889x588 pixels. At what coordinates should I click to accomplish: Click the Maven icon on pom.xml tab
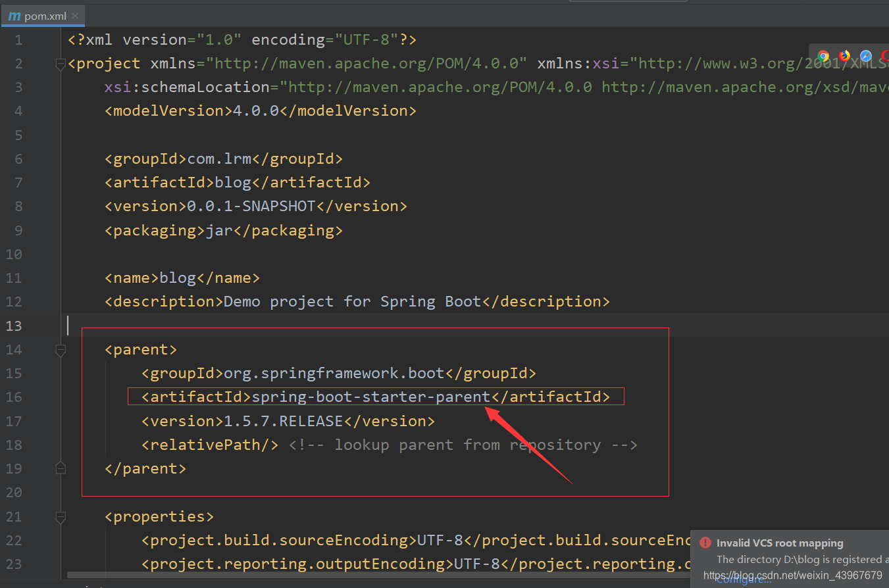point(14,16)
